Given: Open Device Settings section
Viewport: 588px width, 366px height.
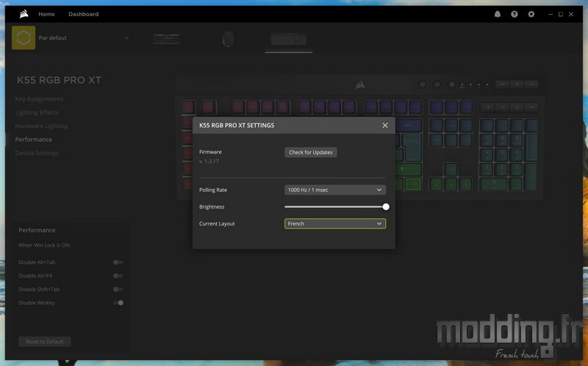Looking at the screenshot, I should [36, 153].
